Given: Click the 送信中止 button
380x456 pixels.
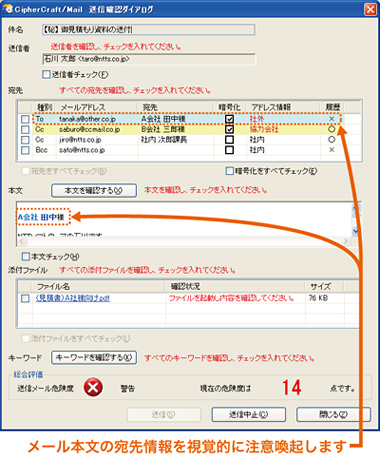Looking at the screenshot, I should pos(249,415).
